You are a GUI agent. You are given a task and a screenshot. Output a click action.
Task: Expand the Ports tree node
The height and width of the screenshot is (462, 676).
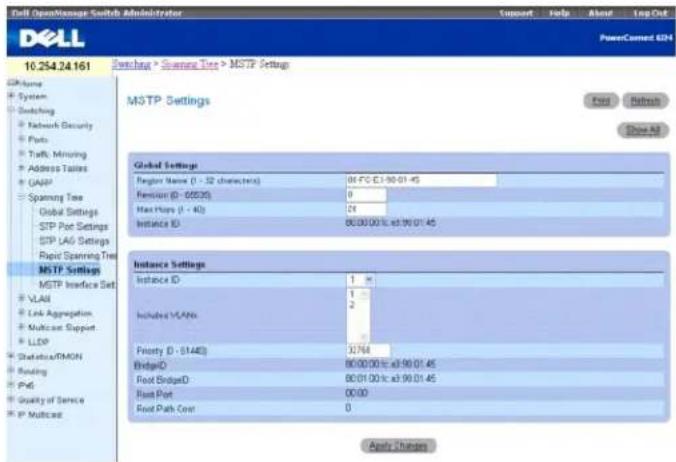22,139
